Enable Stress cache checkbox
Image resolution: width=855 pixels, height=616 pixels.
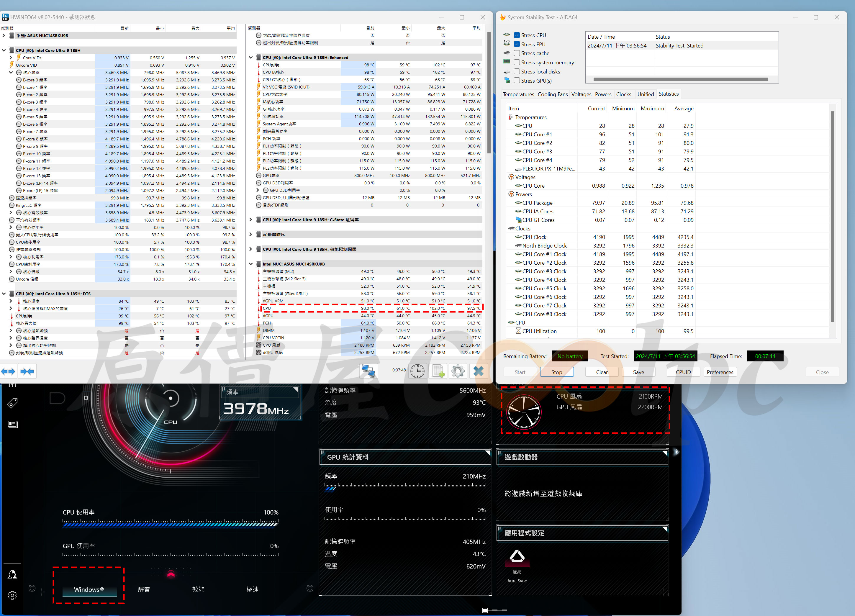[x=517, y=53]
